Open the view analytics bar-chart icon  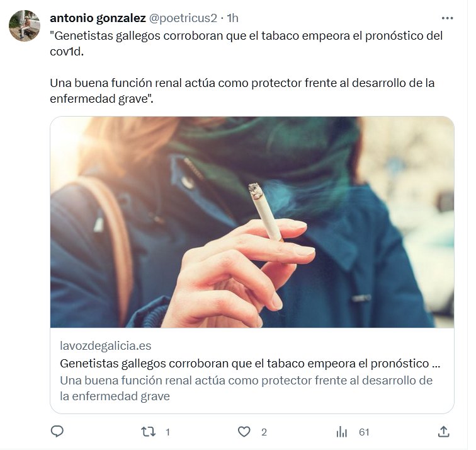pos(341,432)
